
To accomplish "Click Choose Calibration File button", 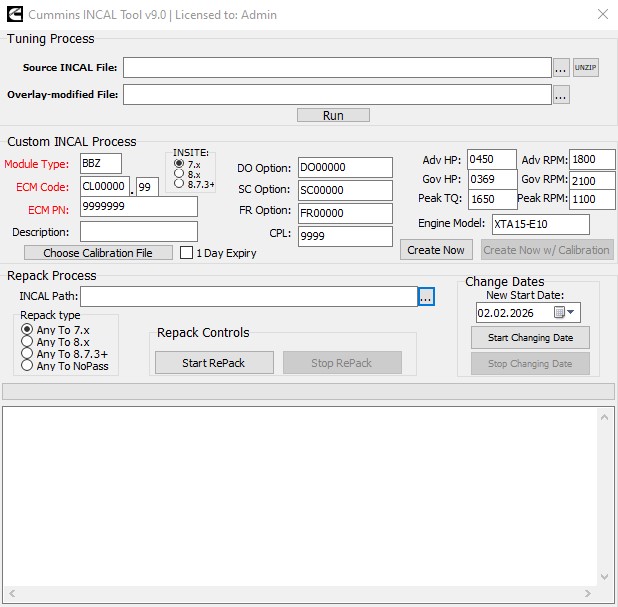I will pos(98,253).
